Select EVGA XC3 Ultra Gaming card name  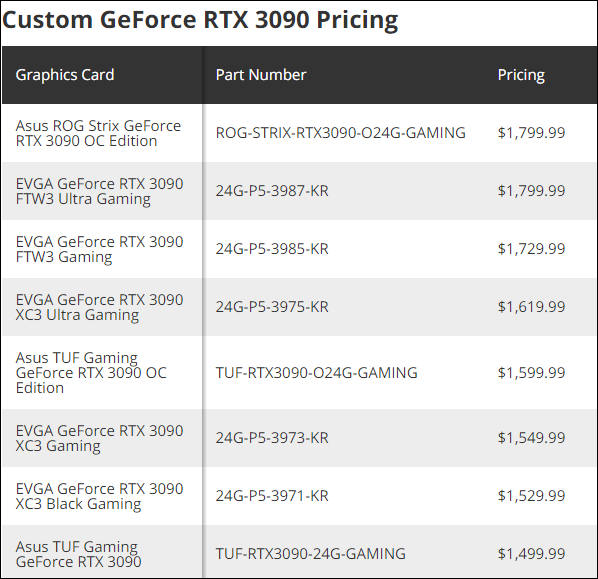point(100,307)
